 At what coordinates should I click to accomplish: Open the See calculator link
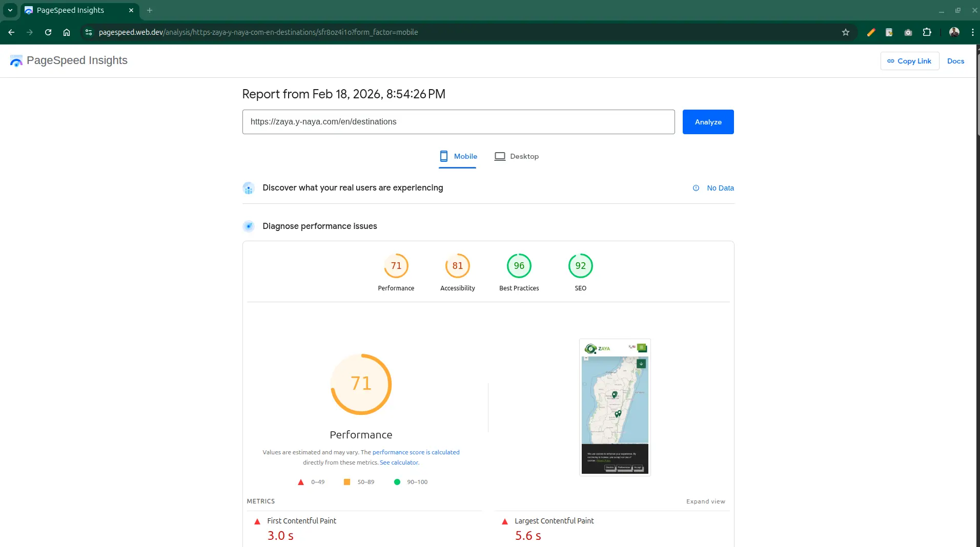coord(399,462)
